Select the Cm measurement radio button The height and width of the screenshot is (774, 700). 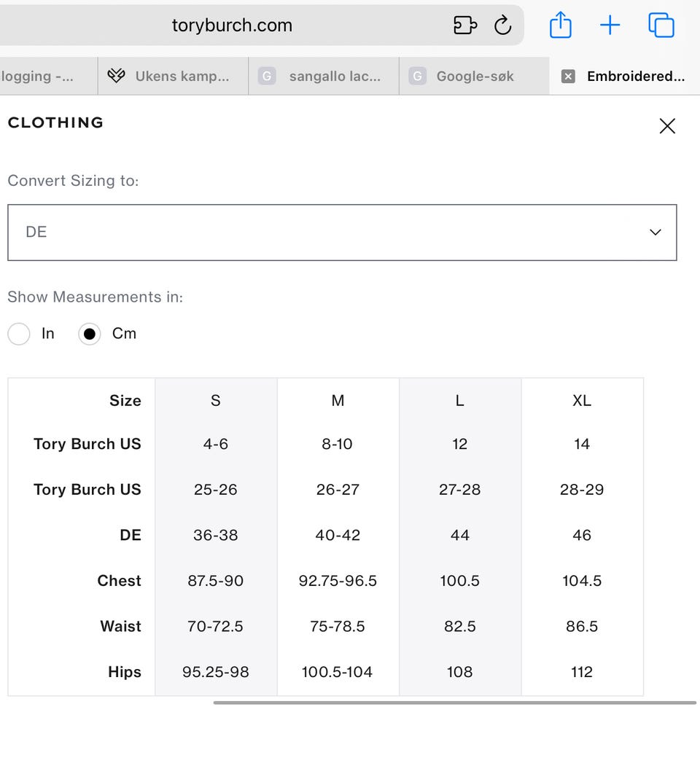pyautogui.click(x=90, y=335)
